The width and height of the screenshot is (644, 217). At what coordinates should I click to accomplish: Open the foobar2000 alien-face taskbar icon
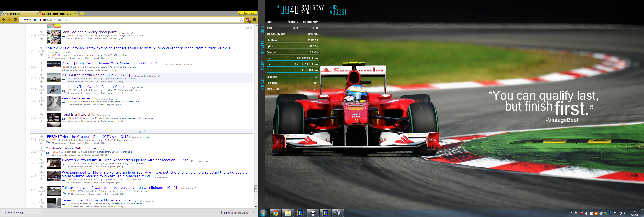[x=313, y=213]
